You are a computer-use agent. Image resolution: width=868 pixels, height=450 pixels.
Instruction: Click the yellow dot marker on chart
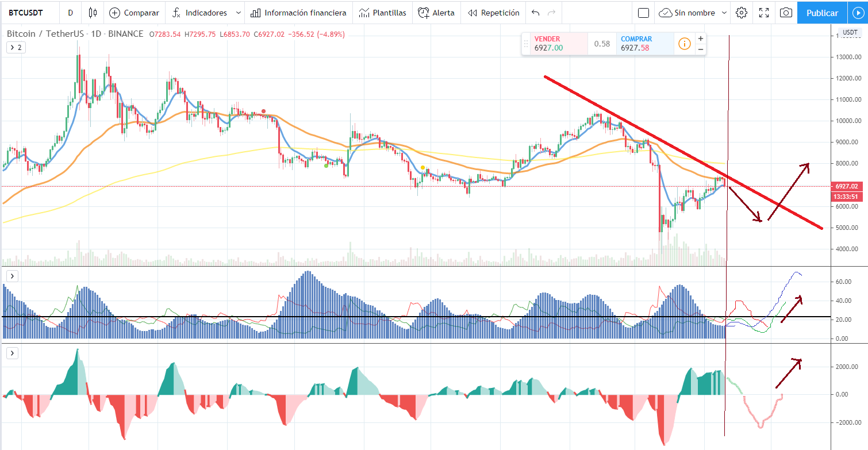(x=423, y=167)
